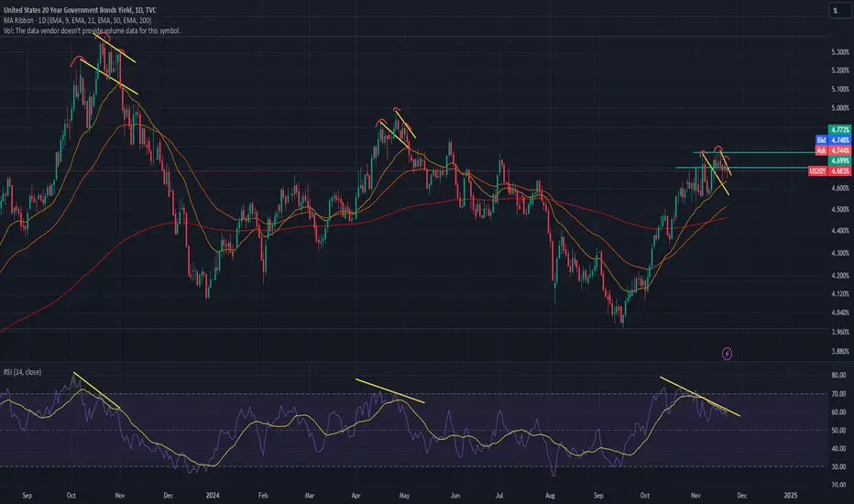Click the '2024' label on time axis
The height and width of the screenshot is (504, 854).
213,495
